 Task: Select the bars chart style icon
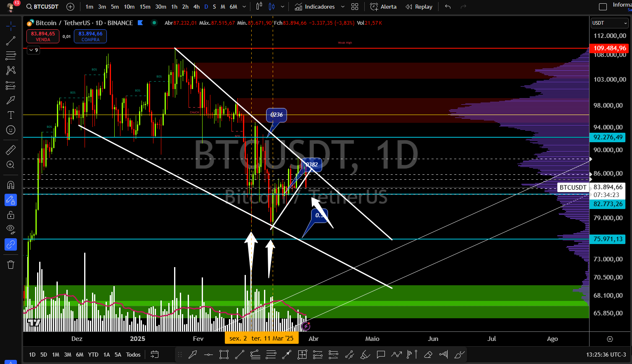pos(259,7)
